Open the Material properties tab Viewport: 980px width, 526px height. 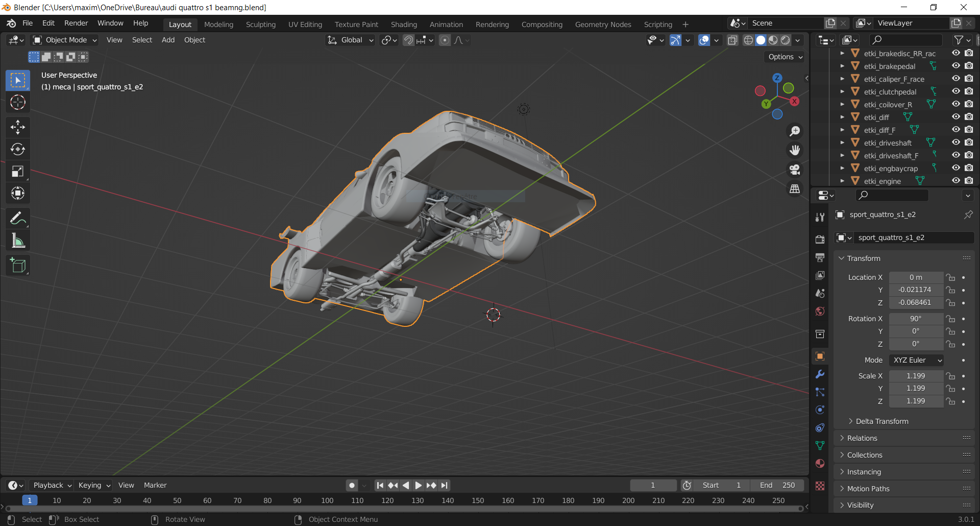820,463
